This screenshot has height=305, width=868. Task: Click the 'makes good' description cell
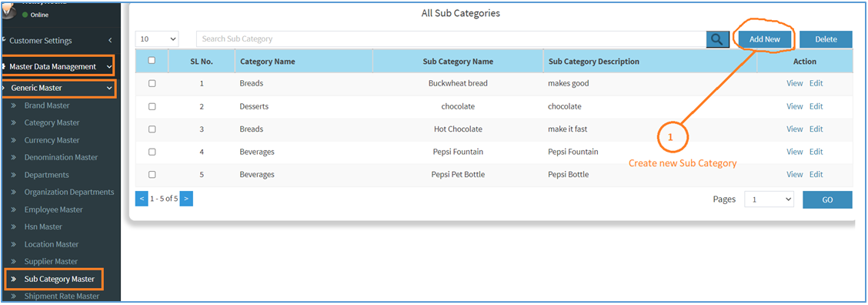(569, 83)
